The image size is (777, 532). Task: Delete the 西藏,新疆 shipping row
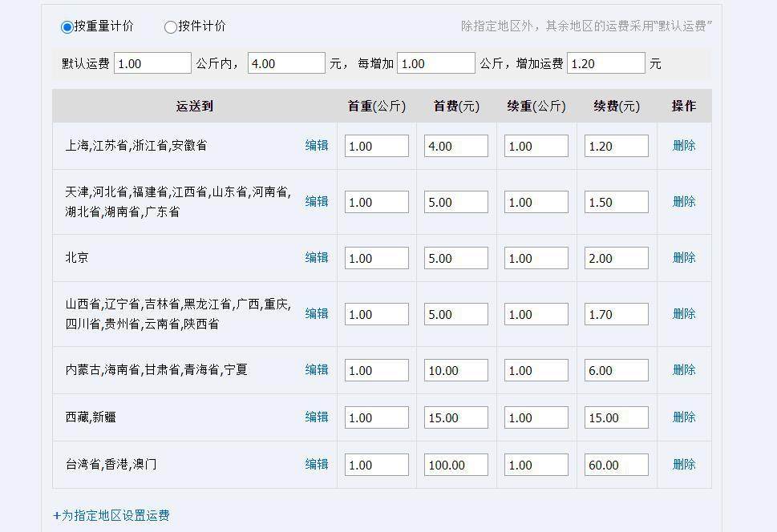pyautogui.click(x=684, y=417)
